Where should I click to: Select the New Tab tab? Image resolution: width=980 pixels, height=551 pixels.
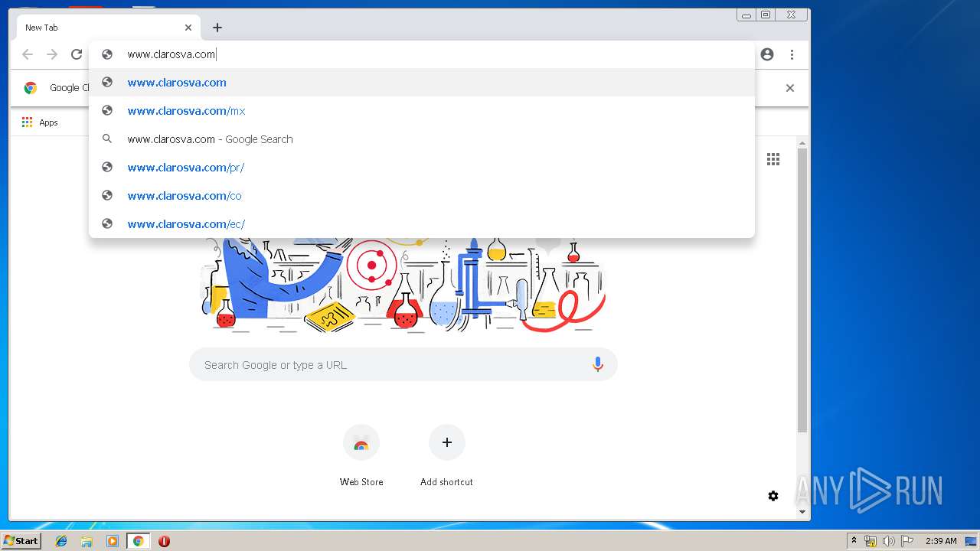point(109,28)
